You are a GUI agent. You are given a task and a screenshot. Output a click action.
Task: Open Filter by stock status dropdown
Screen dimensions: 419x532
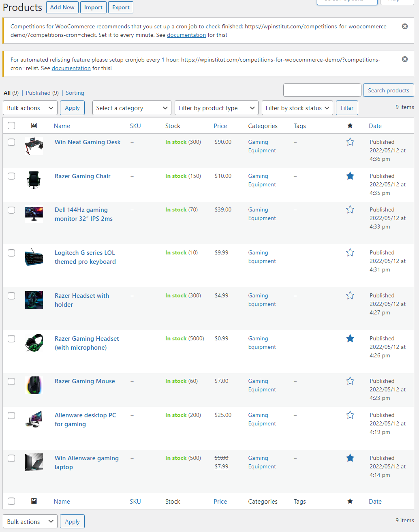297,108
